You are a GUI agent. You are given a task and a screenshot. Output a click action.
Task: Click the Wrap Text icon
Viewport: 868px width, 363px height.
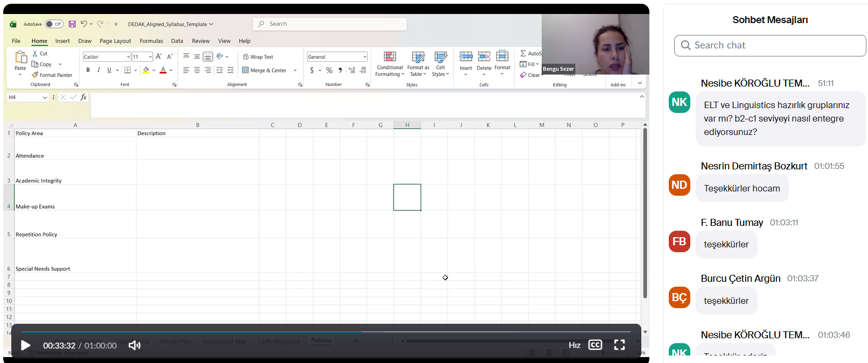click(246, 57)
